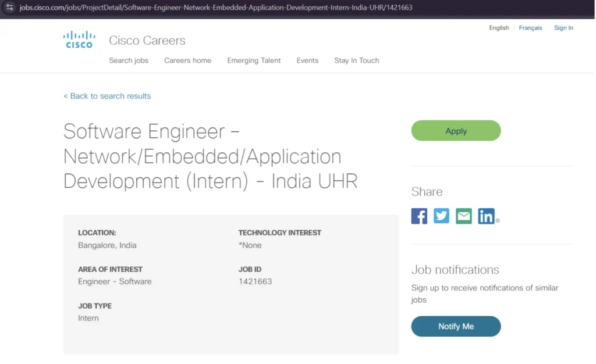
Task: Click Sign In link
Action: 563,28
